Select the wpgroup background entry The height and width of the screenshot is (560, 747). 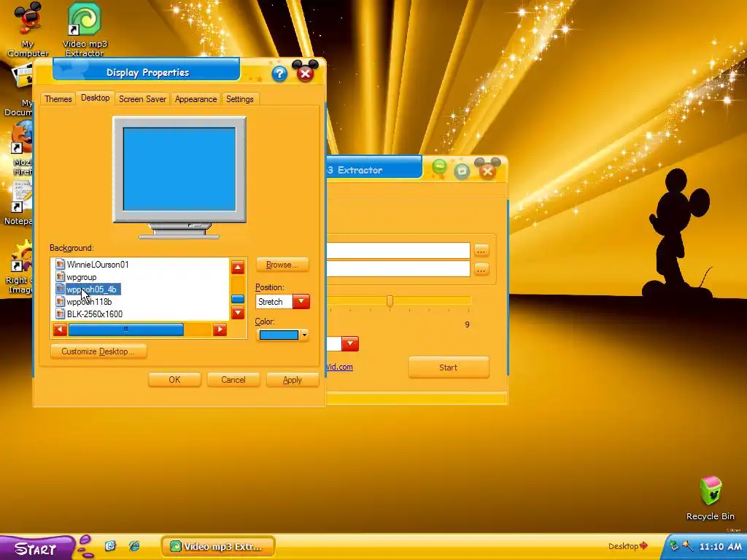pos(82,276)
